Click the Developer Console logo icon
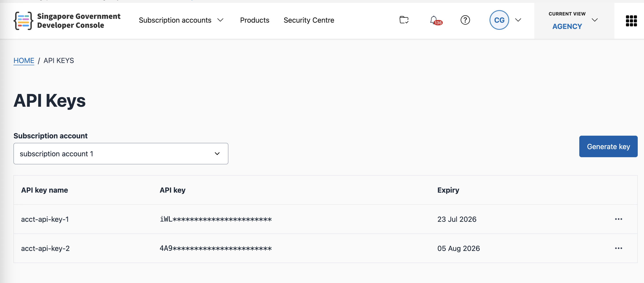644x283 pixels. coord(23,21)
